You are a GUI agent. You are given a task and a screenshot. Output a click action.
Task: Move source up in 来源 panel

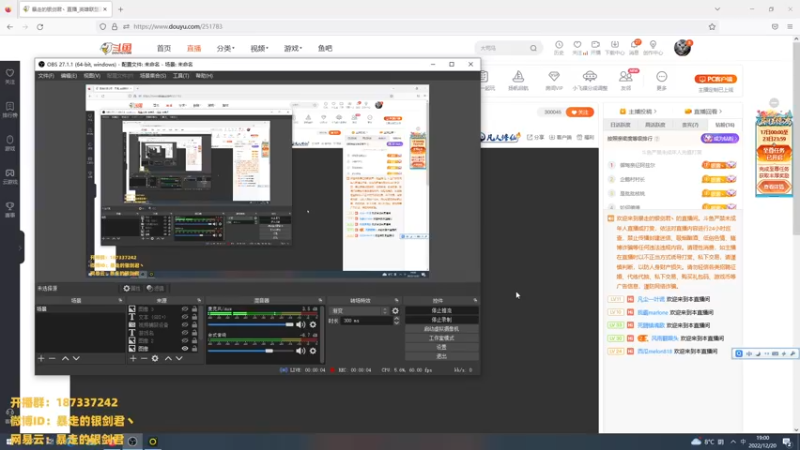[168, 359]
